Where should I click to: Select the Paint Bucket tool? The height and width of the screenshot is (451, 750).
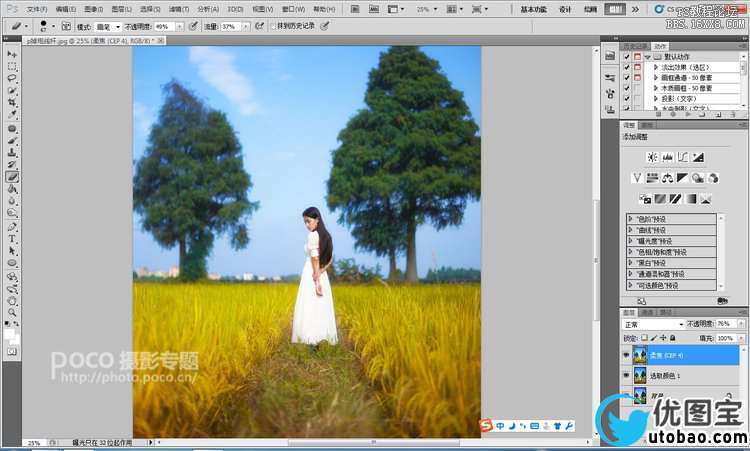click(12, 189)
